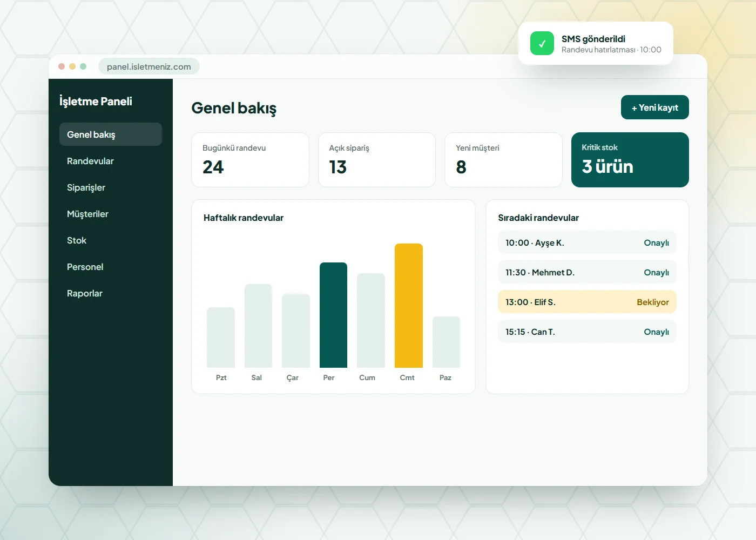Viewport: 756px width, 540px height.
Task: Click the Haftalık randevular chart heading
Action: pyautogui.click(x=244, y=218)
